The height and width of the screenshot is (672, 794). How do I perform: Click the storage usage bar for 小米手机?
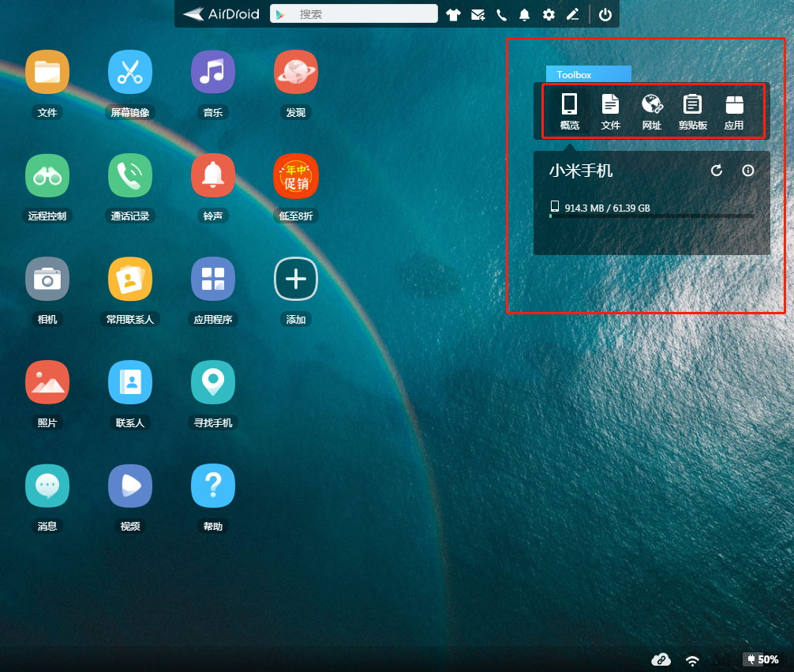pyautogui.click(x=652, y=216)
